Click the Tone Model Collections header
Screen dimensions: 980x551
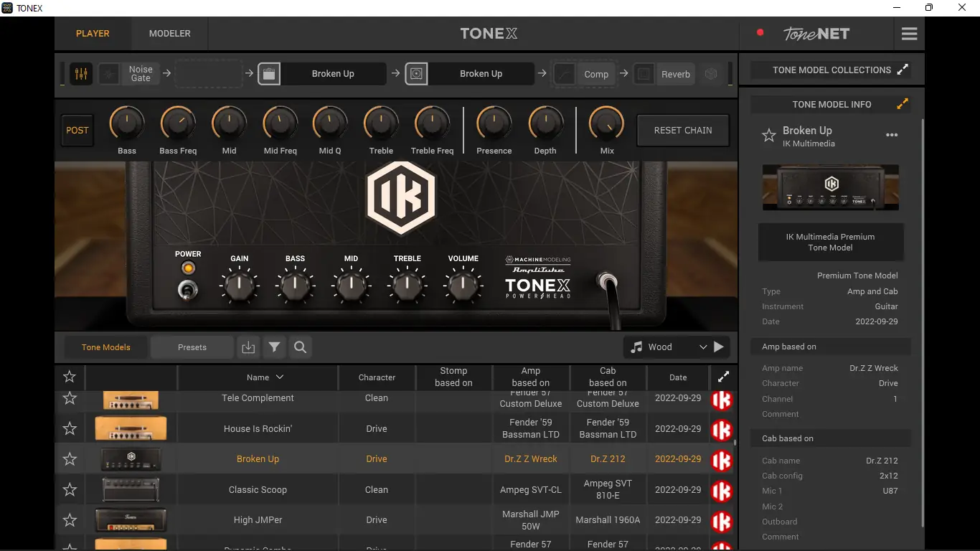pyautogui.click(x=831, y=70)
